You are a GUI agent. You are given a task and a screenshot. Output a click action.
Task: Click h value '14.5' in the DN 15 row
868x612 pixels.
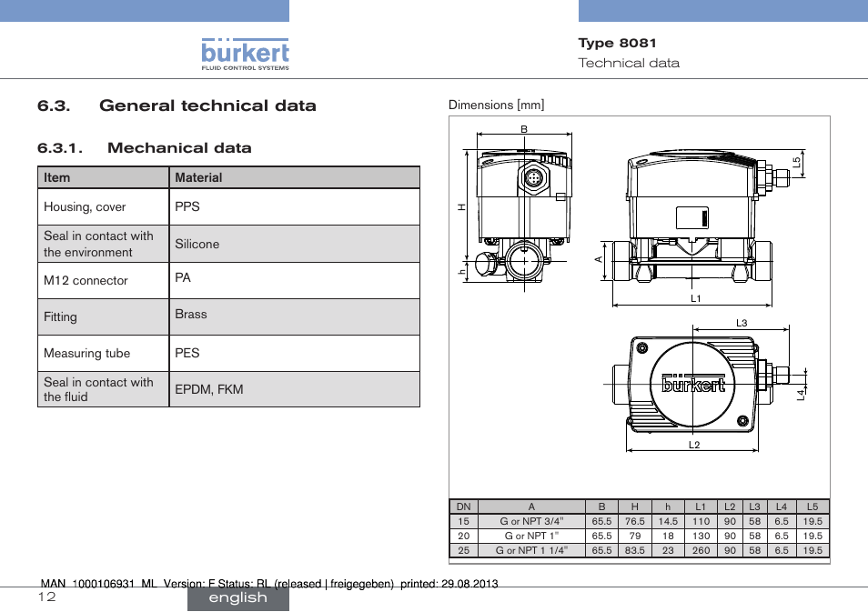(668, 521)
